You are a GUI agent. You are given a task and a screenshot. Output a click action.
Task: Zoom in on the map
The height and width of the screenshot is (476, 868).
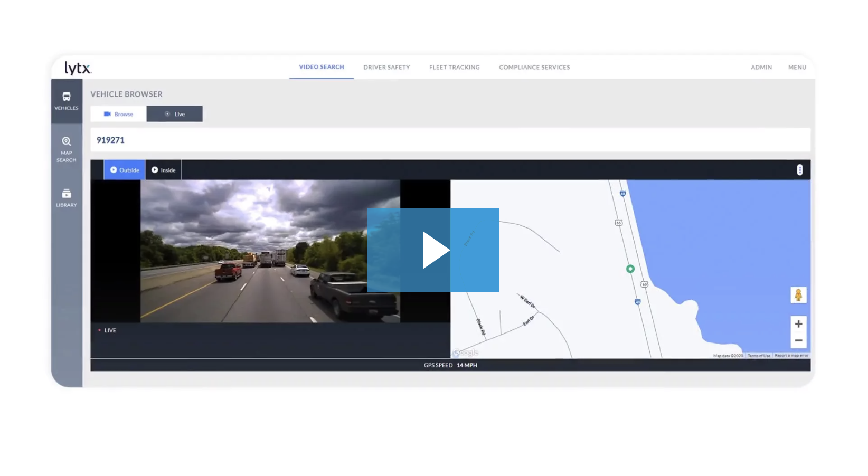pos(798,324)
